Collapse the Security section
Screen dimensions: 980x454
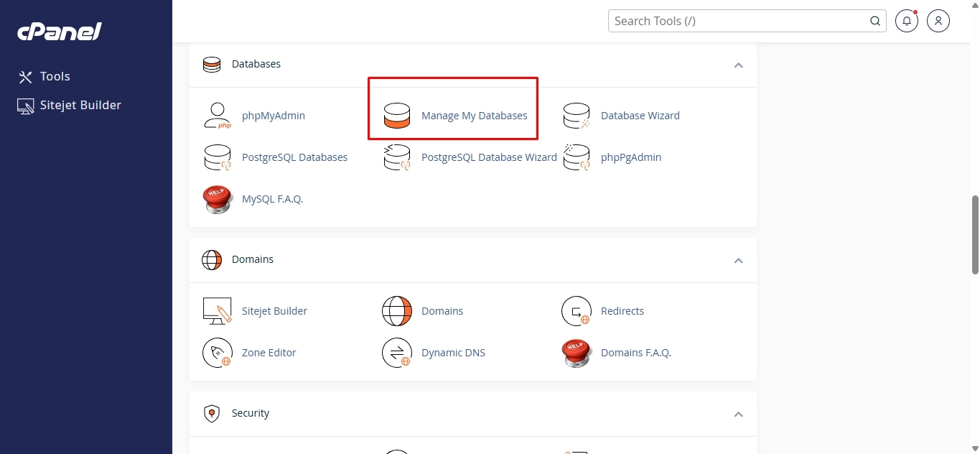(738, 414)
